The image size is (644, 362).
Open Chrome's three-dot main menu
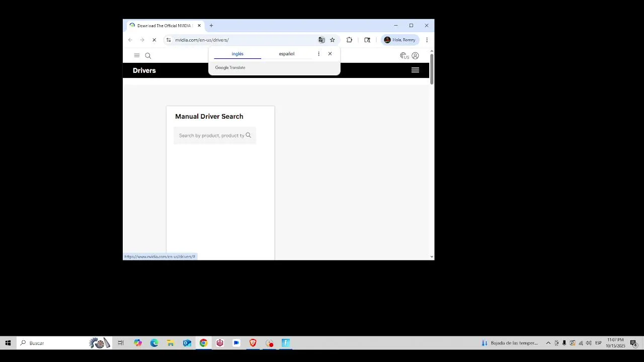coord(427,40)
